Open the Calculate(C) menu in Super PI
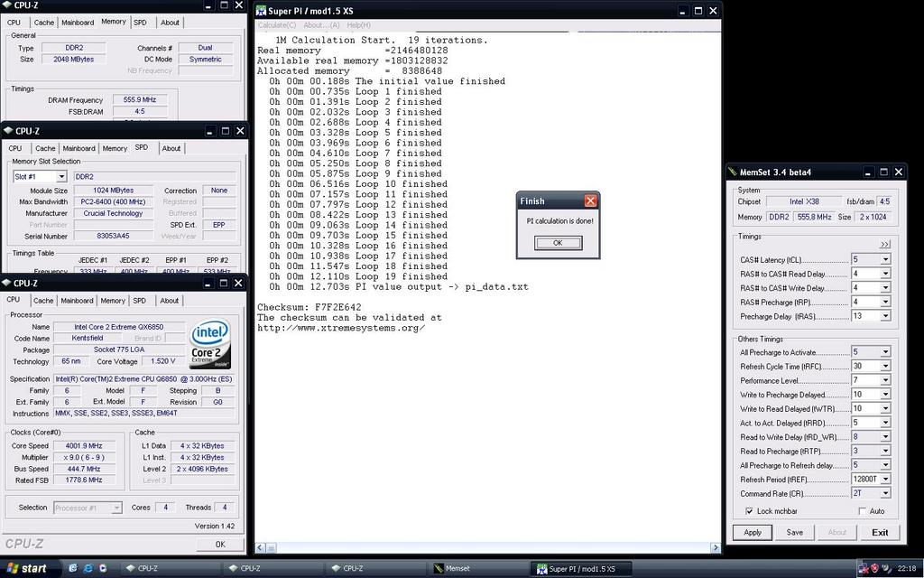 click(x=277, y=25)
